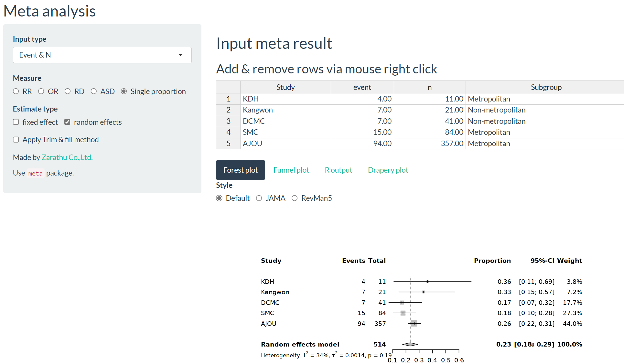Enable the fixed effect checkbox

(16, 122)
